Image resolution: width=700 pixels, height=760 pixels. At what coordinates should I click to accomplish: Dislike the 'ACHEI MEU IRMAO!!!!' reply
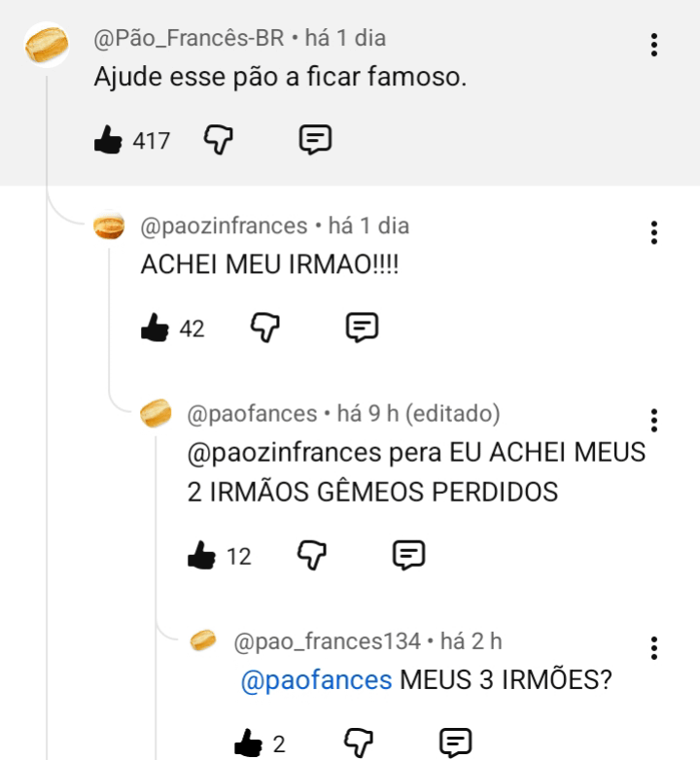click(265, 328)
